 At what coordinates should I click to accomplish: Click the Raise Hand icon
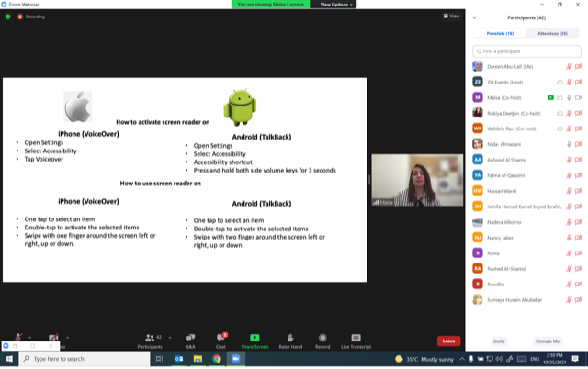[x=290, y=338]
